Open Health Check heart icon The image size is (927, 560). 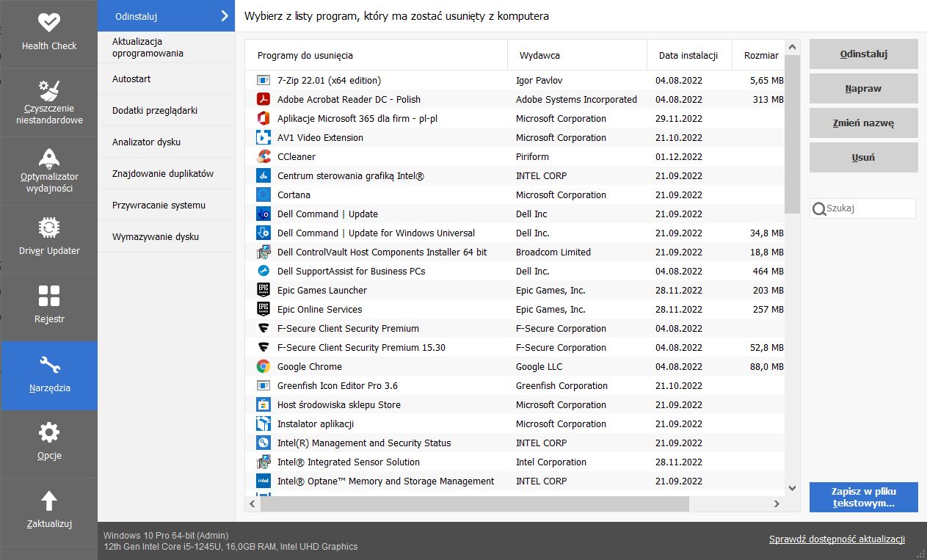point(48,23)
